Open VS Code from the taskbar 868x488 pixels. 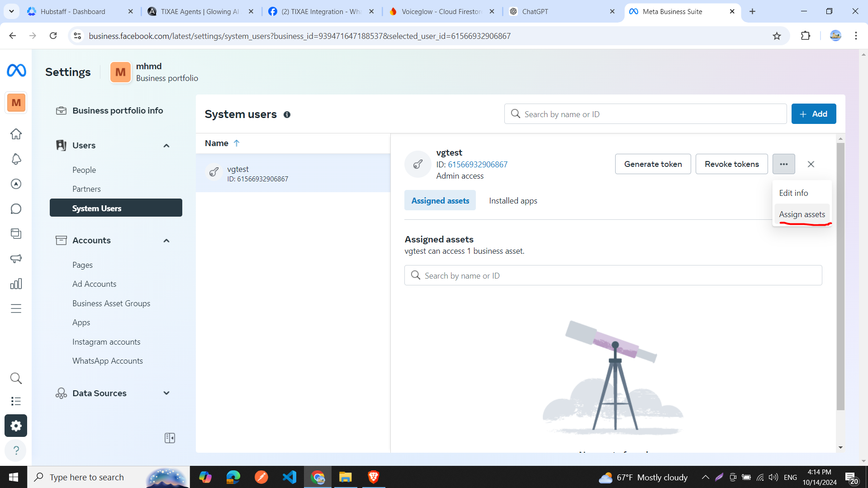tap(289, 477)
